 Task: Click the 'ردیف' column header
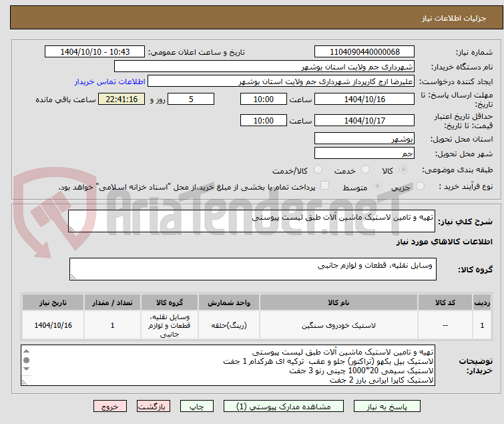pyautogui.click(x=482, y=302)
